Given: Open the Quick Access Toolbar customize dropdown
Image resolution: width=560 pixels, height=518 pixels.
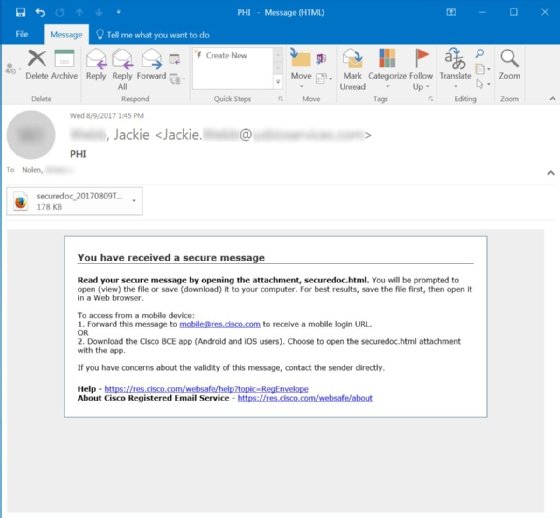Looking at the screenshot, I should tap(119, 12).
